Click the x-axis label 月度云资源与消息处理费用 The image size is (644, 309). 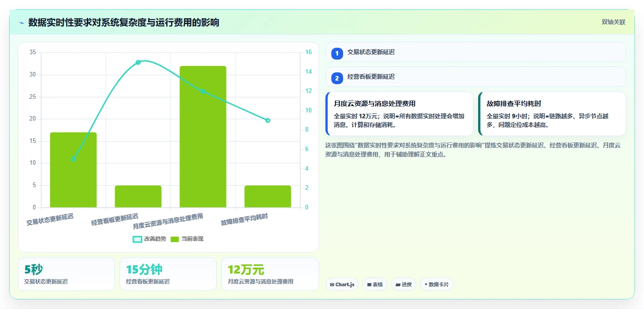click(x=168, y=221)
